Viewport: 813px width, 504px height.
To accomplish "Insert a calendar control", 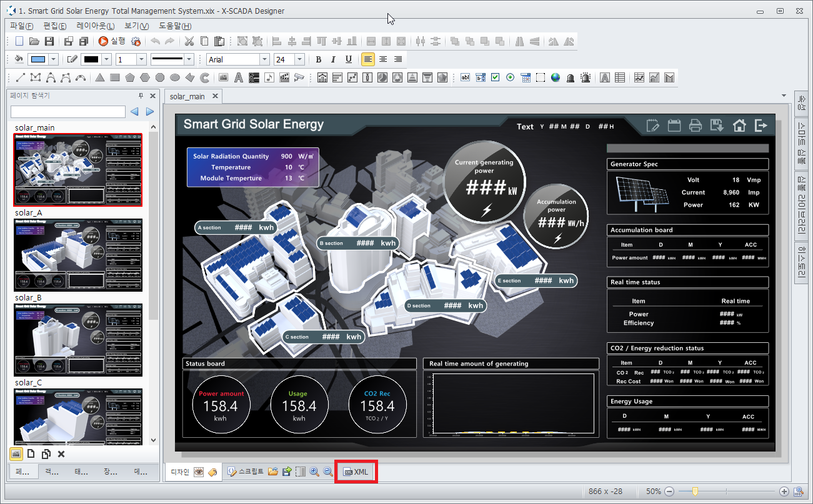I will pos(525,77).
